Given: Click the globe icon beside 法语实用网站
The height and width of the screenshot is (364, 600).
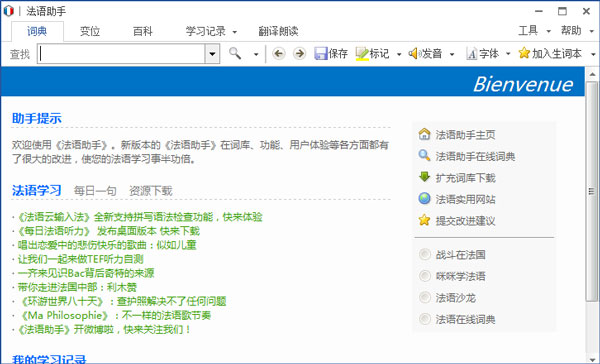Looking at the screenshot, I should [x=424, y=198].
